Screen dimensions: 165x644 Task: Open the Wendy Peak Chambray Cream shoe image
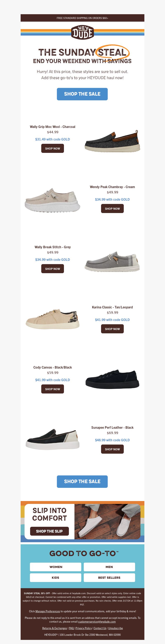click(x=53, y=200)
